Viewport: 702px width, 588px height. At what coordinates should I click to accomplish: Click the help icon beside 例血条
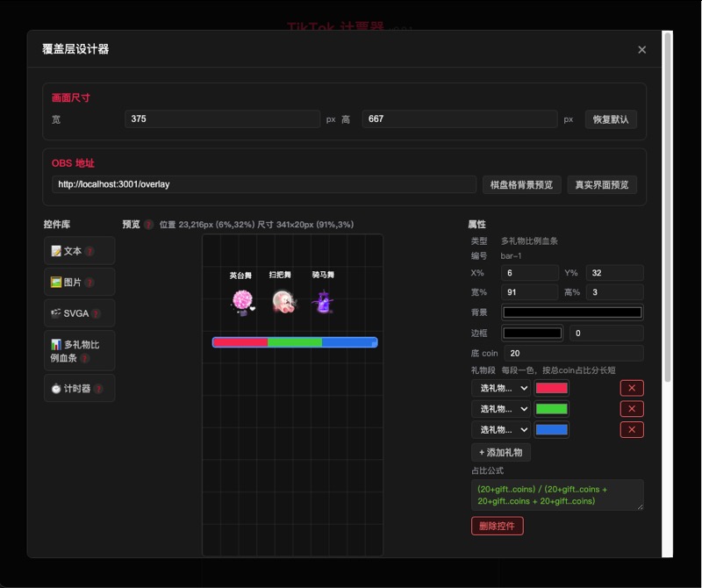[84, 358]
